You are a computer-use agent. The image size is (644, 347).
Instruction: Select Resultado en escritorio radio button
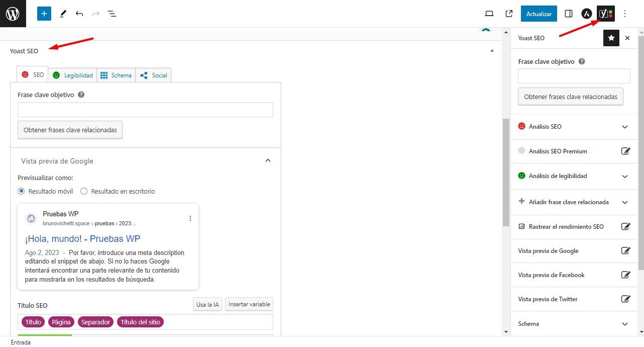pos(84,191)
